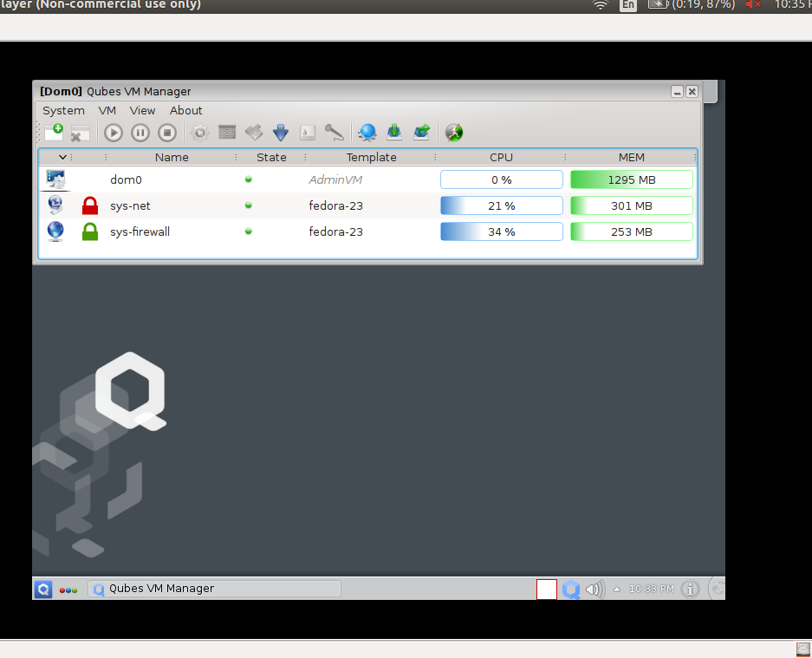Open the network signal dropdown in the top bar
Screen dimensions: 812x658
601,5
